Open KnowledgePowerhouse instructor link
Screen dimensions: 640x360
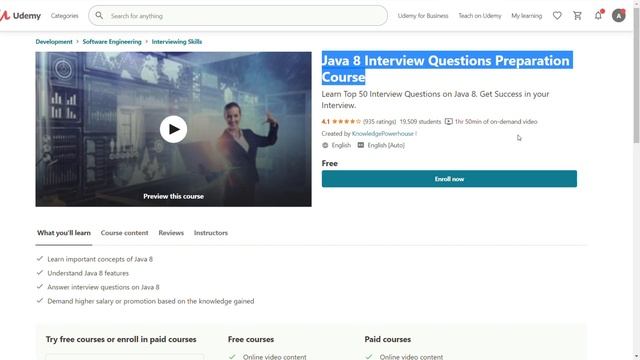382,133
